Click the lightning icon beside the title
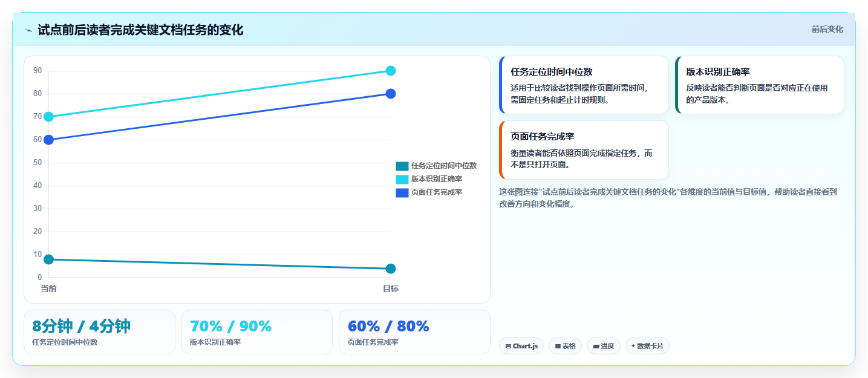This screenshot has height=378, width=868. 28,30
